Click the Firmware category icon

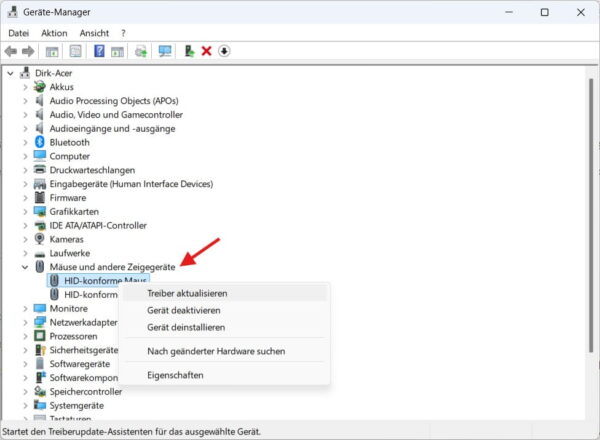pos(39,197)
